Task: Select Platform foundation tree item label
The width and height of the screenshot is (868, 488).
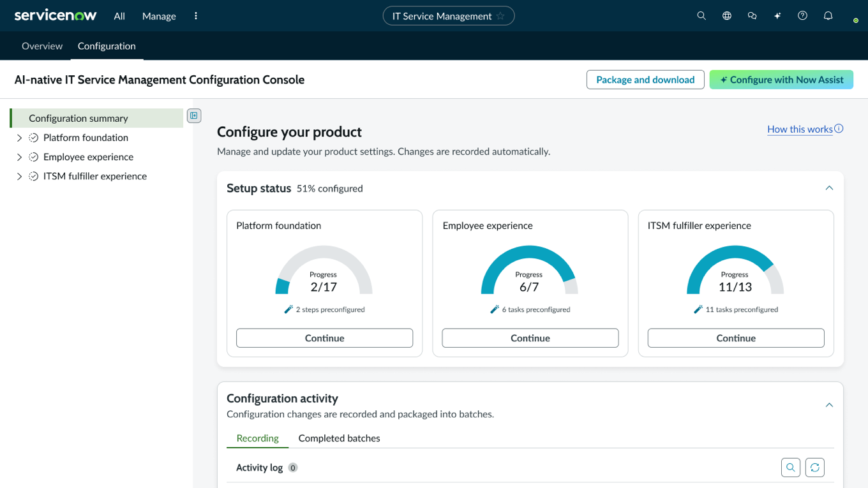Action: click(x=86, y=138)
